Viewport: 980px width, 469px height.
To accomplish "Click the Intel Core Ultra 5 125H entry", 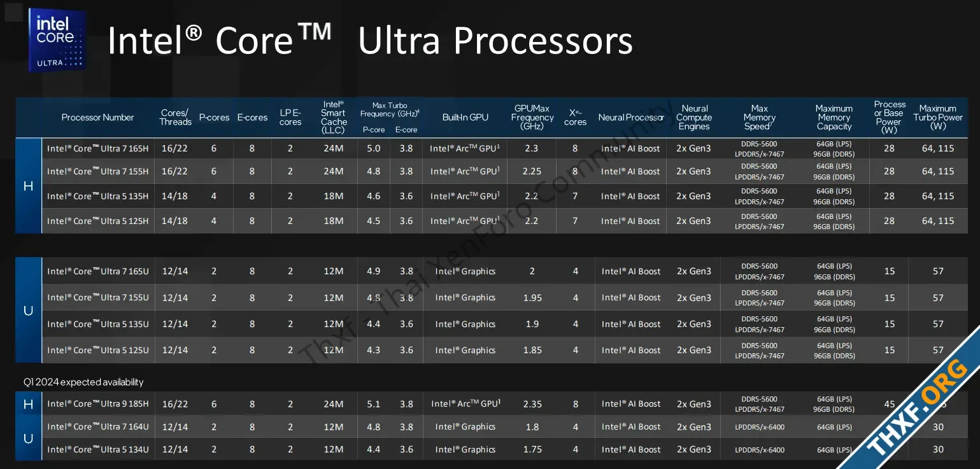I will pos(97,221).
